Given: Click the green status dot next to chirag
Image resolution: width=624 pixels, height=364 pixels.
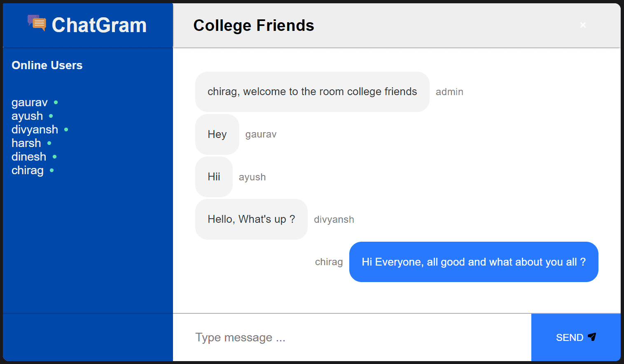Looking at the screenshot, I should (x=52, y=170).
